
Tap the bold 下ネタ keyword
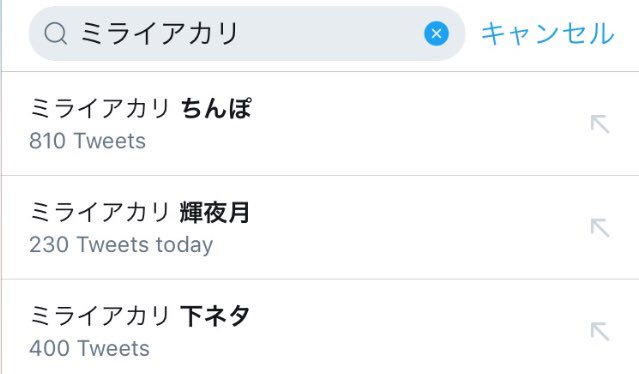coord(214,316)
